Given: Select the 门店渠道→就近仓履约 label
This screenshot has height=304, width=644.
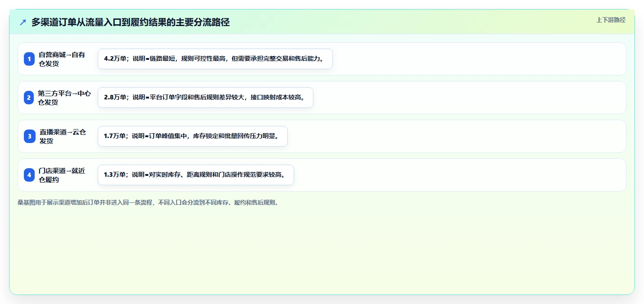Looking at the screenshot, I should coord(62,175).
